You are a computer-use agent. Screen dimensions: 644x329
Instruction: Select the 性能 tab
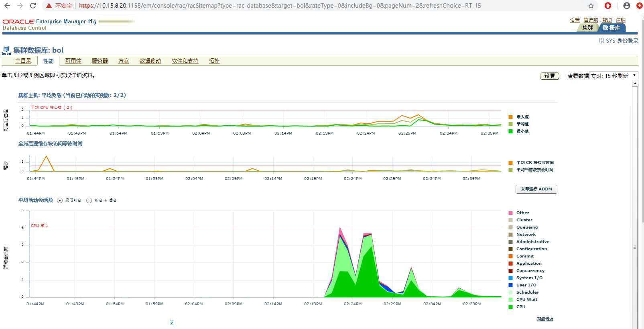[48, 61]
